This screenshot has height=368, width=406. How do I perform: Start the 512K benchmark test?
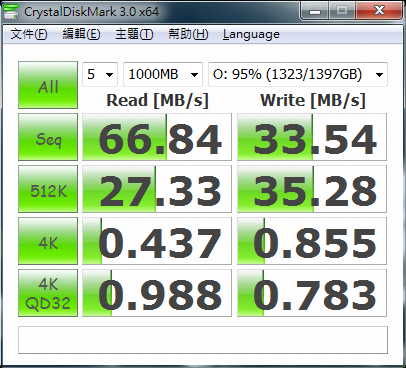(x=48, y=189)
